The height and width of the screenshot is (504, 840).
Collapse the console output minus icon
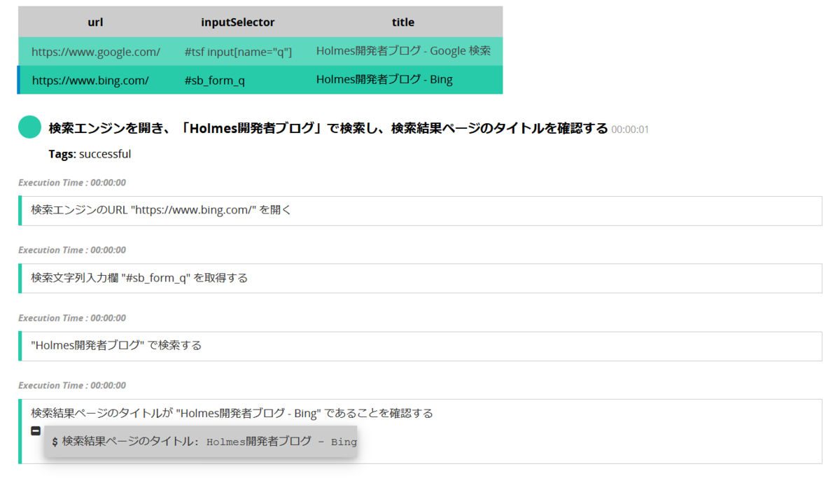[x=36, y=430]
